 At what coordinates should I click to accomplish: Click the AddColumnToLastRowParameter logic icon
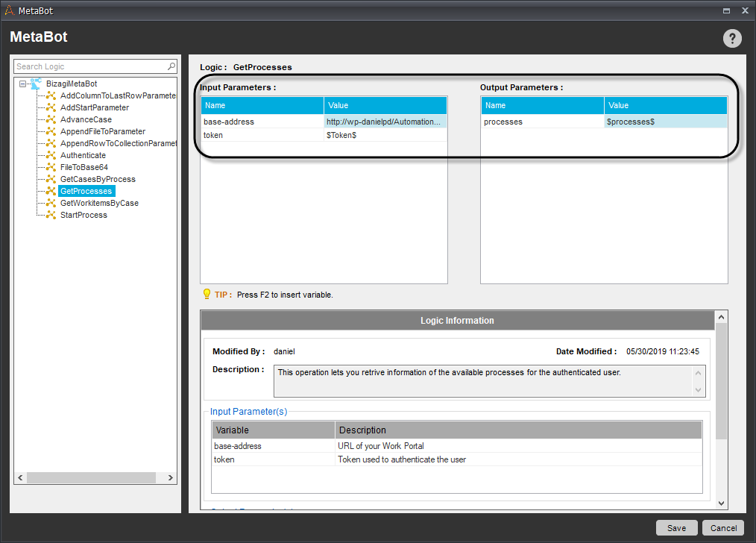point(51,95)
